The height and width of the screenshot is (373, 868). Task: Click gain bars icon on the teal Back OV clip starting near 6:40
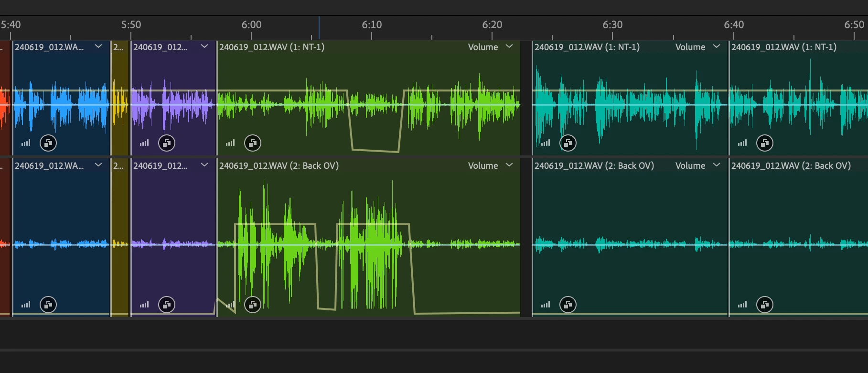(x=742, y=304)
